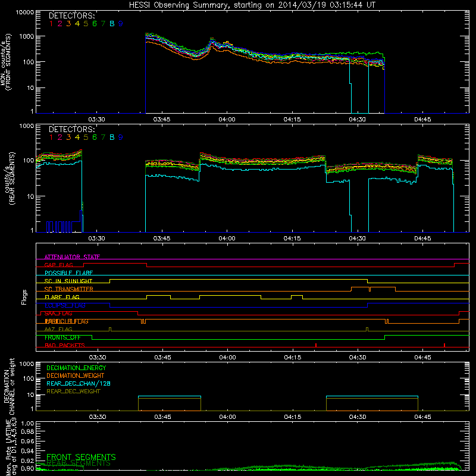The image size is (476, 476).
Task: Click the REAR_DEC_WEIGHT legend entry
Action: click(x=73, y=392)
